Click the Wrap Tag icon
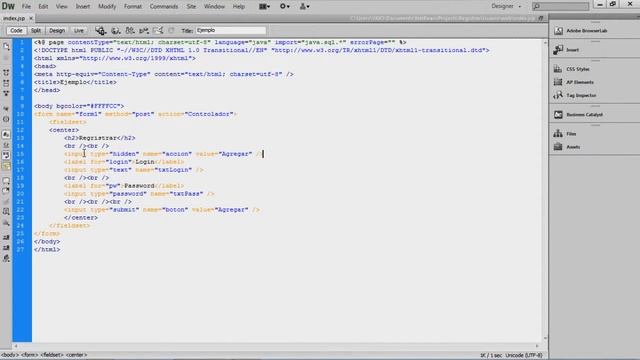 pos(6,201)
